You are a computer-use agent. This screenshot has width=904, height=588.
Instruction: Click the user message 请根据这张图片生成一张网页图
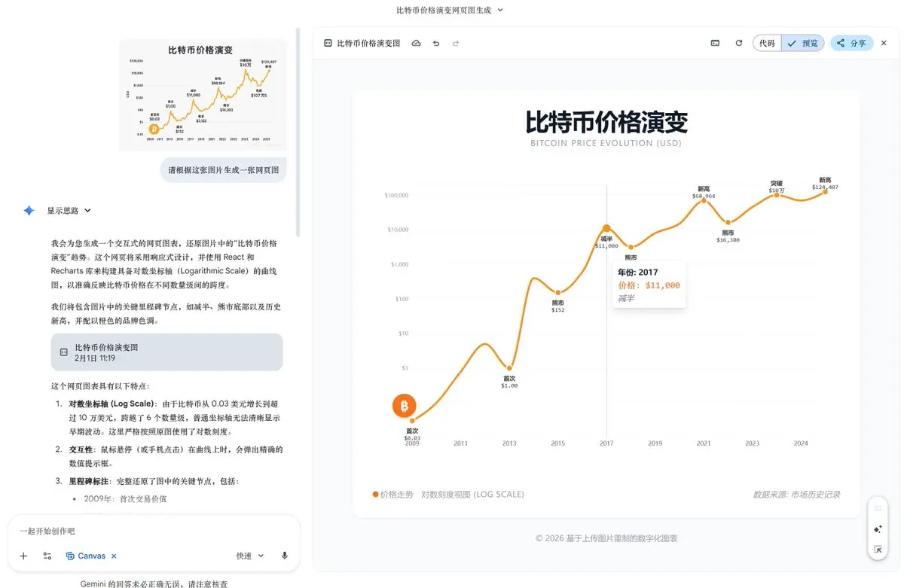(x=223, y=170)
